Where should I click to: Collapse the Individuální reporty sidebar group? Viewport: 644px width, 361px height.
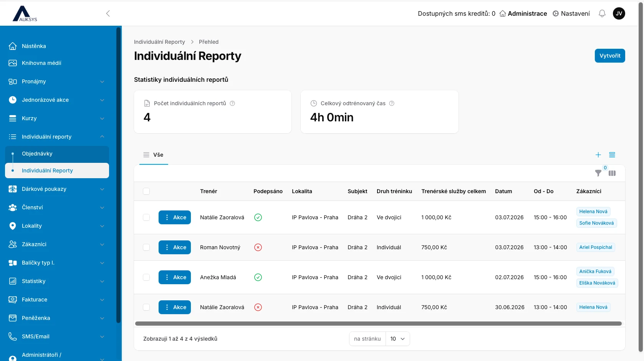tap(57, 137)
